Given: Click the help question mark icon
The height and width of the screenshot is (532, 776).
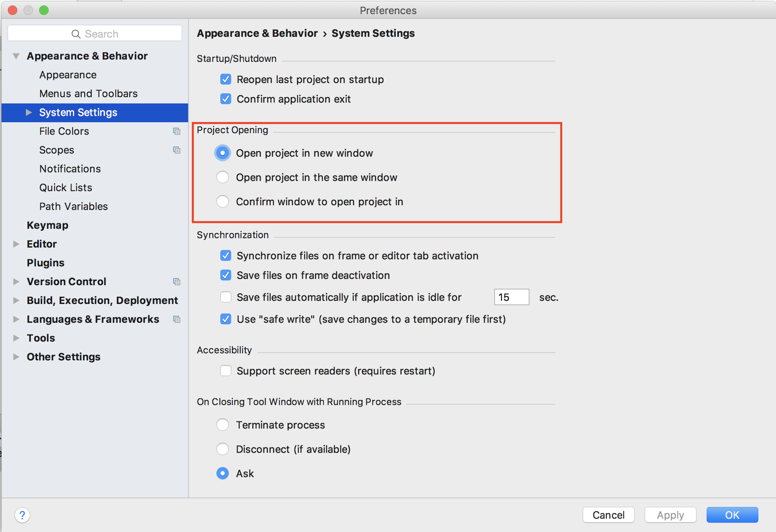Looking at the screenshot, I should [22, 515].
